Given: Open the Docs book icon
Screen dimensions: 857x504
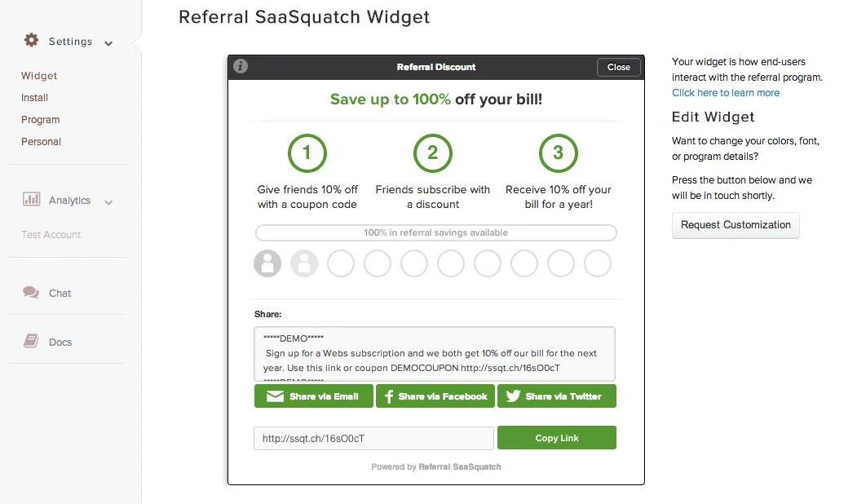Looking at the screenshot, I should point(31,341).
